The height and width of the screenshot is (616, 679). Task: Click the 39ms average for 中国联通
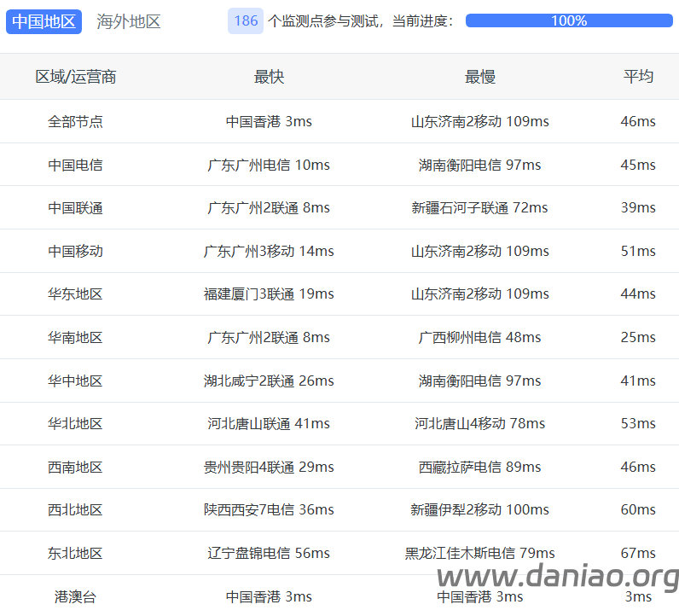tap(638, 207)
